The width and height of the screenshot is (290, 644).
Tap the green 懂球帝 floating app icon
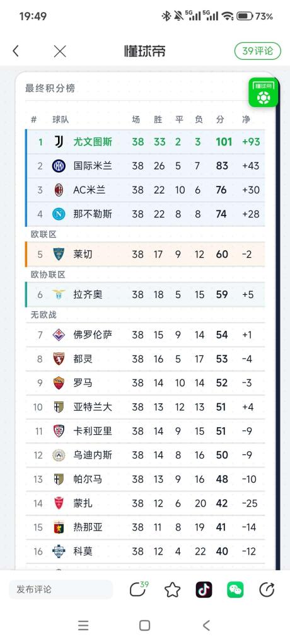click(264, 93)
